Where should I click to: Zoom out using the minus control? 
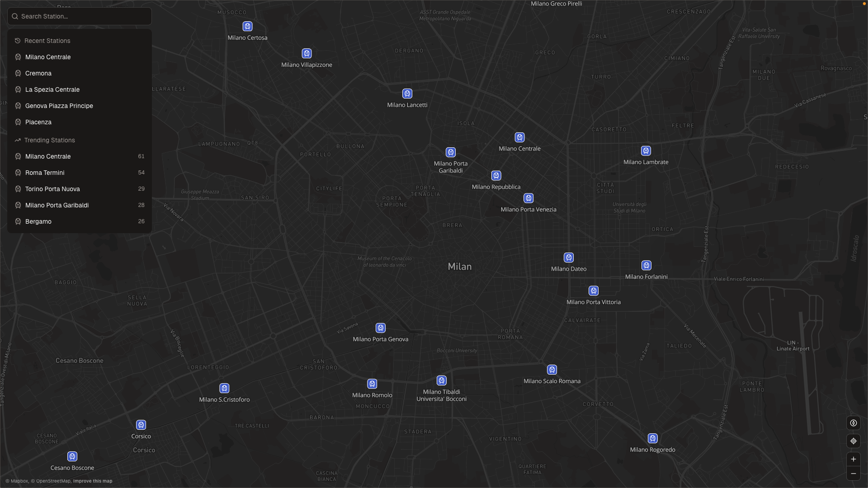[854, 474]
